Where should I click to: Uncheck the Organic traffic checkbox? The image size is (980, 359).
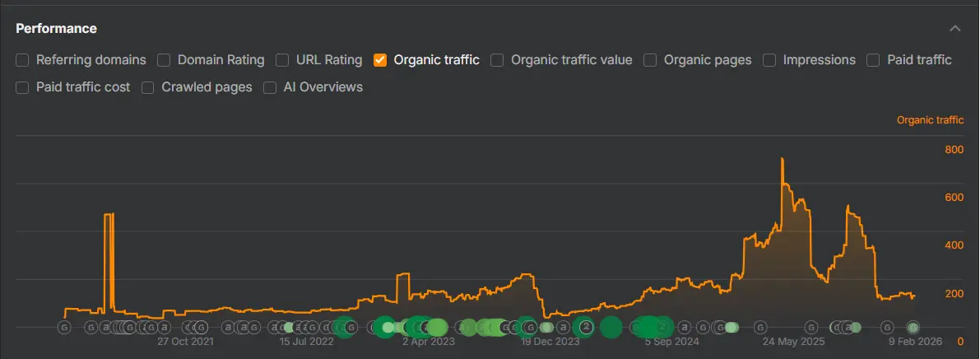[380, 60]
